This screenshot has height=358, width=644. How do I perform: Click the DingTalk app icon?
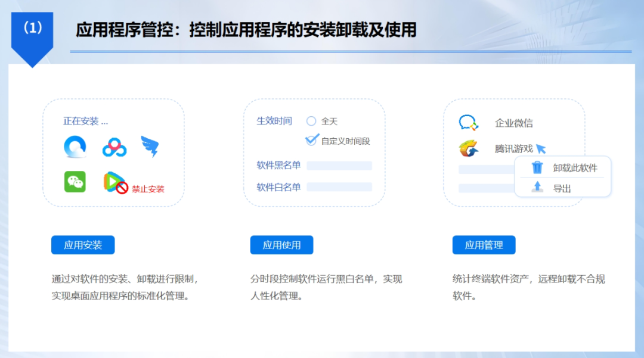click(x=151, y=145)
